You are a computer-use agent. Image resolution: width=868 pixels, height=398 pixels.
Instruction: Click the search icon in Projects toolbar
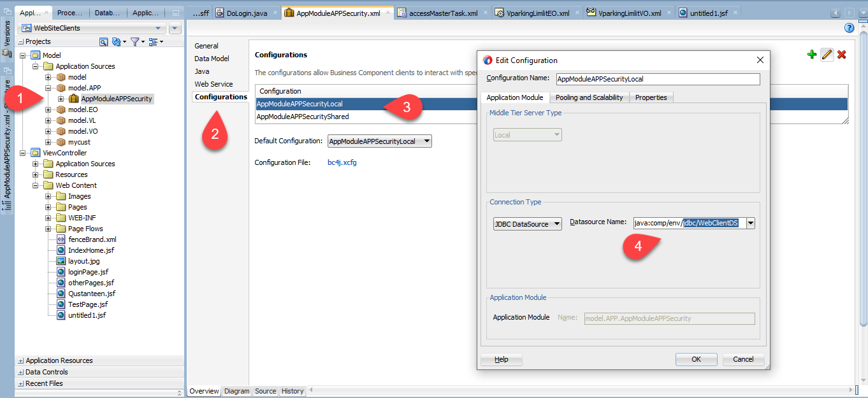tap(103, 41)
